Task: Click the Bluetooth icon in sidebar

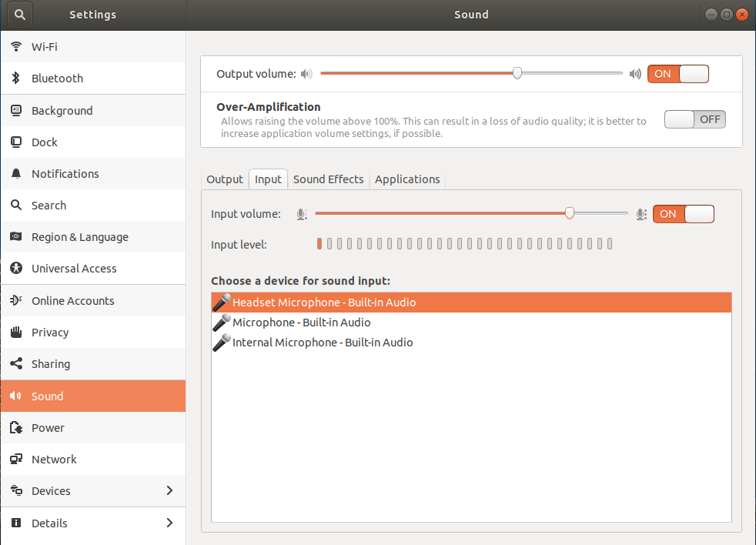Action: click(x=16, y=78)
